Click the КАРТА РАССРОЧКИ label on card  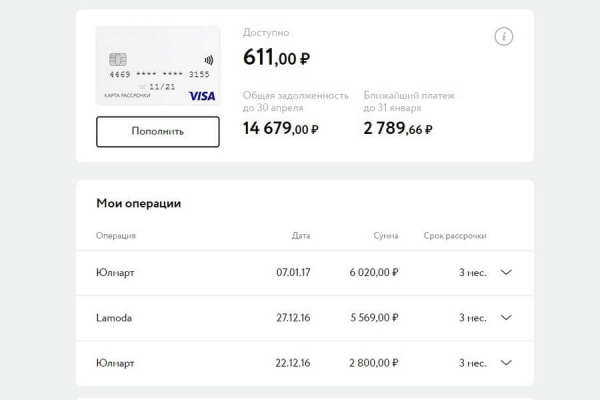[127, 95]
